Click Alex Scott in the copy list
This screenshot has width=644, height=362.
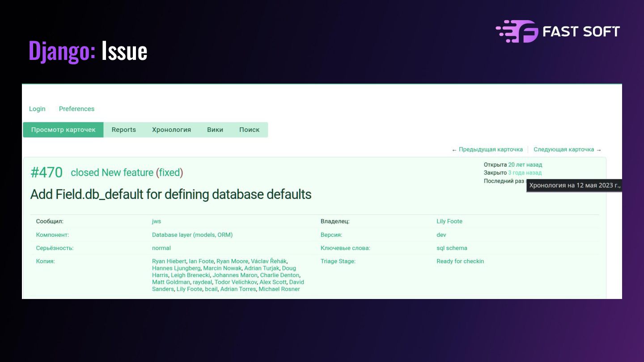click(x=273, y=282)
